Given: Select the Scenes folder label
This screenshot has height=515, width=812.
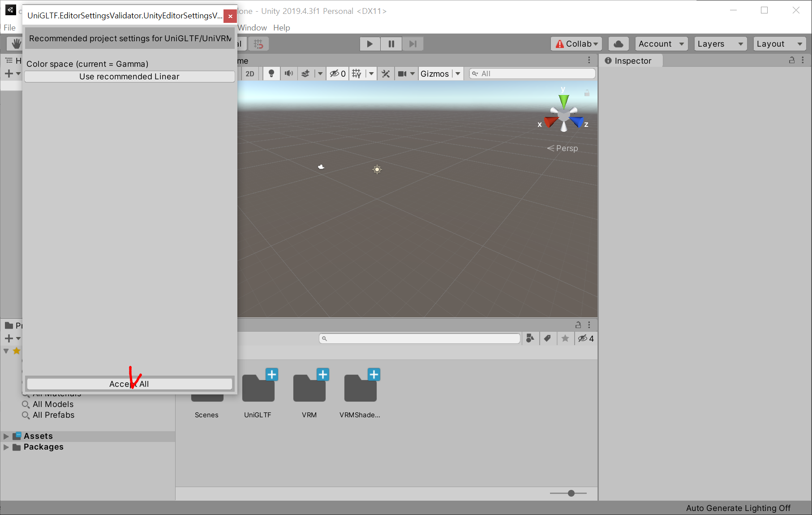Looking at the screenshot, I should (x=206, y=415).
